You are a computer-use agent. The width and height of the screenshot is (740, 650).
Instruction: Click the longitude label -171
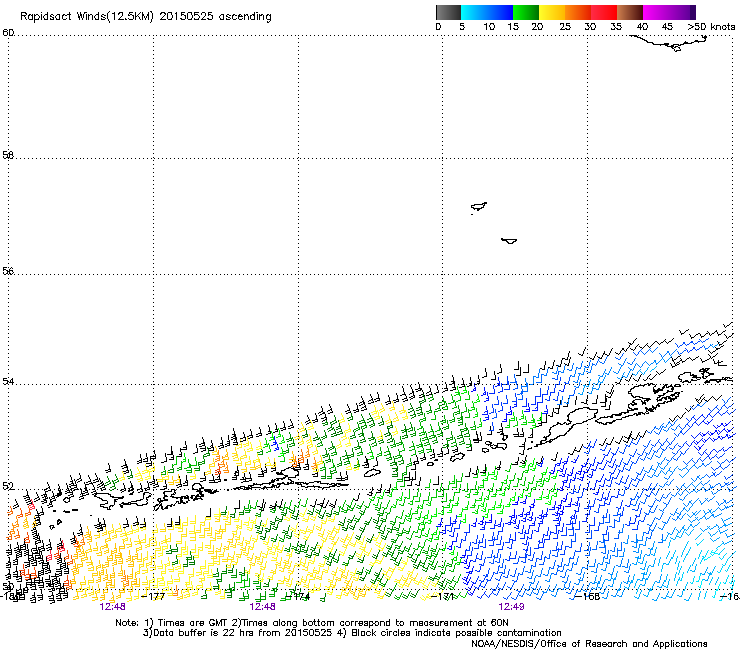[443, 597]
